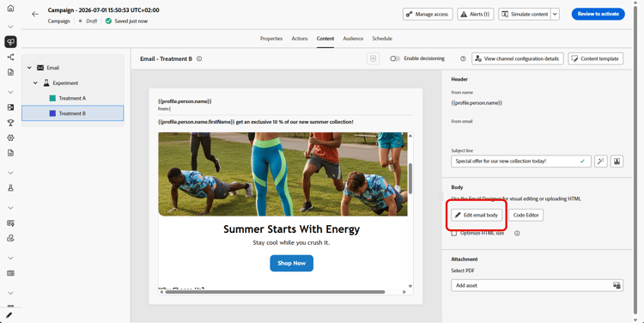Collapse the Experiment tree node

click(36, 83)
